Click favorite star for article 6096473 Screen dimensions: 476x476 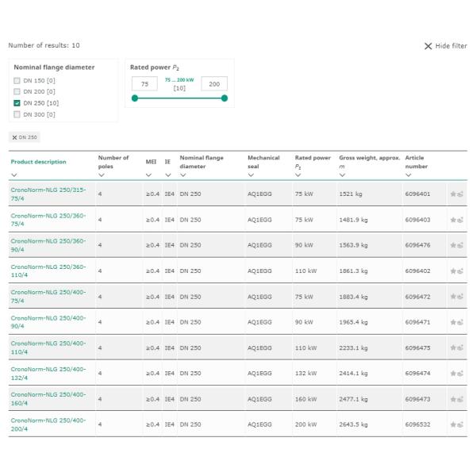(x=454, y=399)
